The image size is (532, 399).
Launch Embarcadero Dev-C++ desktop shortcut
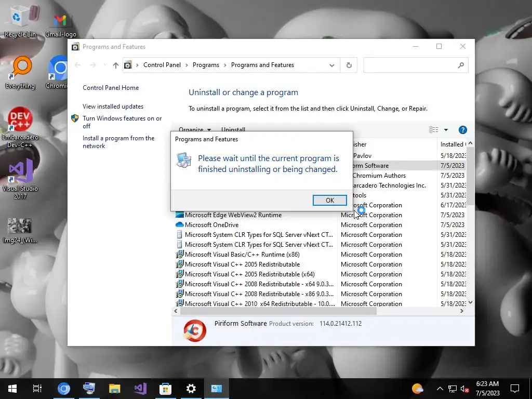[20, 128]
